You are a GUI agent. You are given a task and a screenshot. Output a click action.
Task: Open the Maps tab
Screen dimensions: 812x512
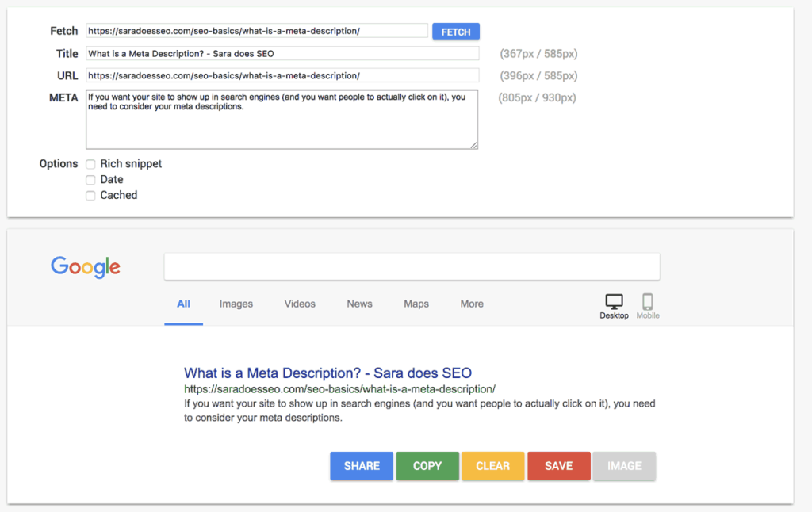coord(416,304)
